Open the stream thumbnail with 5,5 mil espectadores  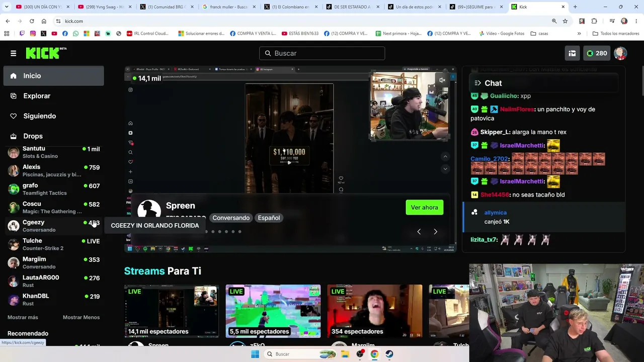tap(273, 311)
